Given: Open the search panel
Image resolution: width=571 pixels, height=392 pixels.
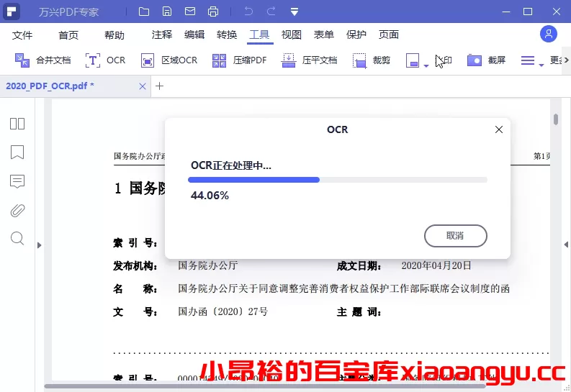Looking at the screenshot, I should tap(17, 239).
